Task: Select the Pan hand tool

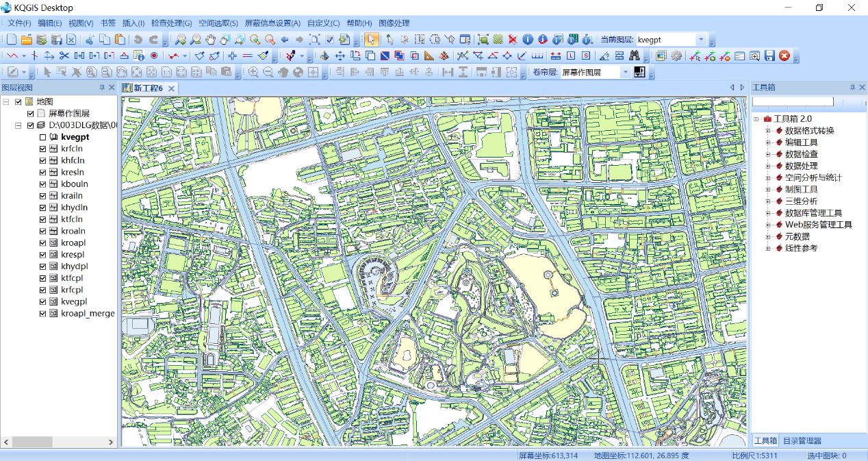Action: pos(211,40)
